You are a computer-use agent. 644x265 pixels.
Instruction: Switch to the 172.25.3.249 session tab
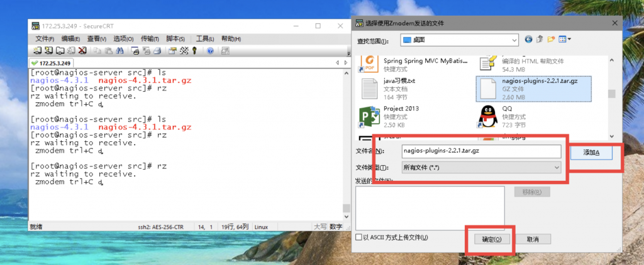pos(52,63)
